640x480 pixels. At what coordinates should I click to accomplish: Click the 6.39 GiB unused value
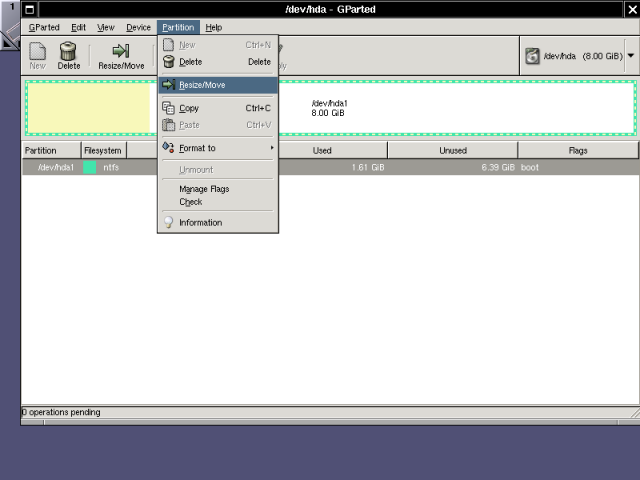498,167
